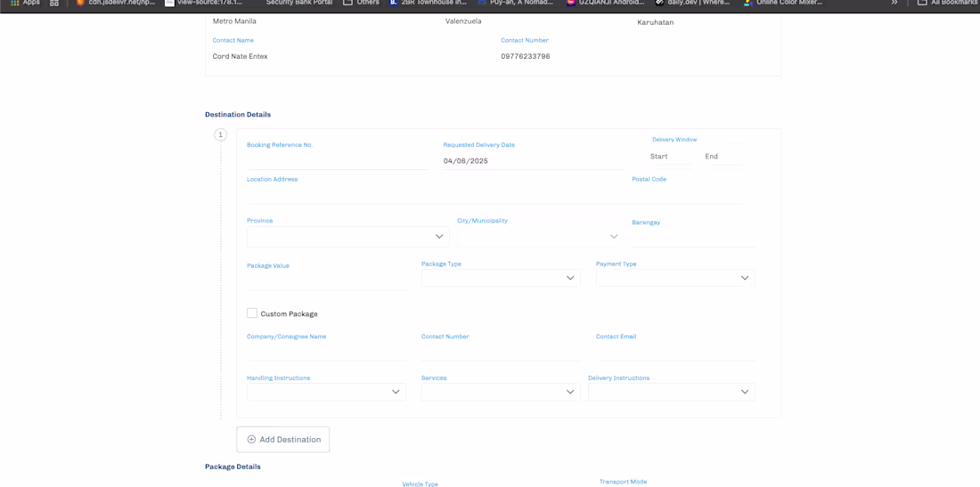This screenshot has height=487, width=980.
Task: Click the Package Value field
Action: coord(326,281)
